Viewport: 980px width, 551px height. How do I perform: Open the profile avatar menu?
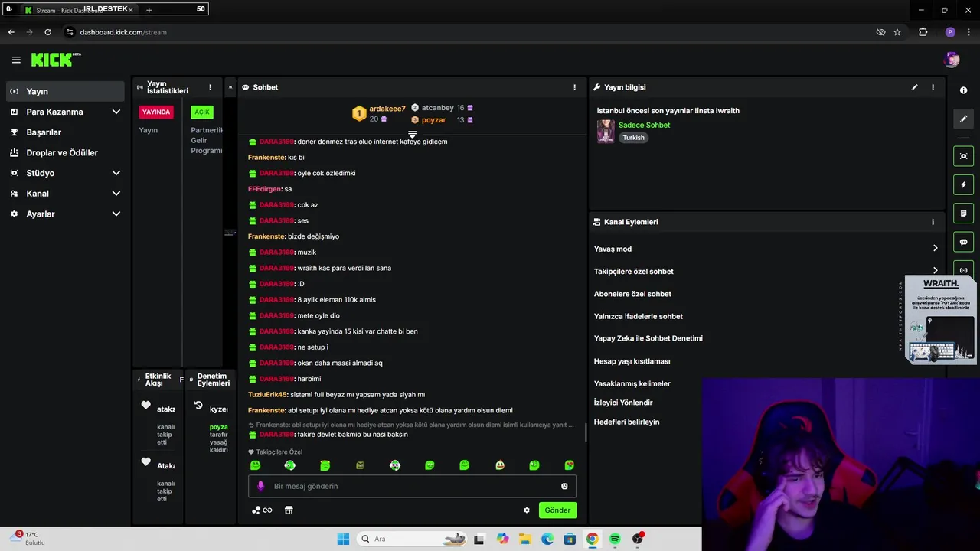(x=952, y=60)
